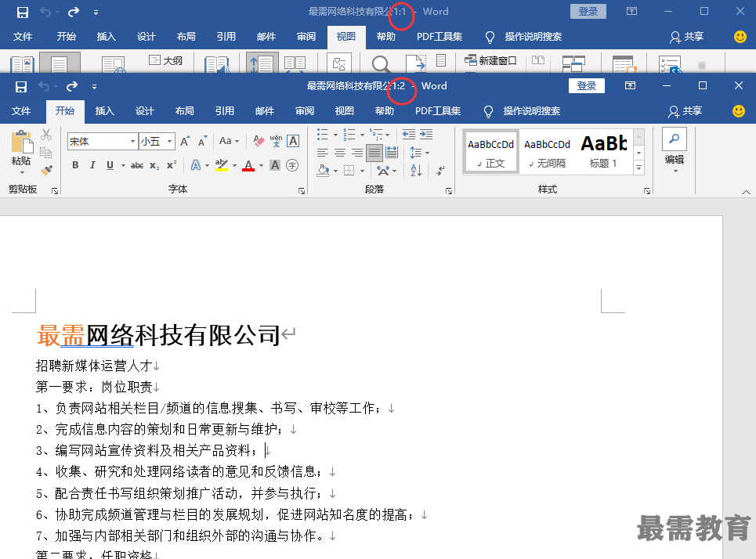This screenshot has width=756, height=559.
Task: Open the paragraph settings dialog launcher
Action: 449,191
